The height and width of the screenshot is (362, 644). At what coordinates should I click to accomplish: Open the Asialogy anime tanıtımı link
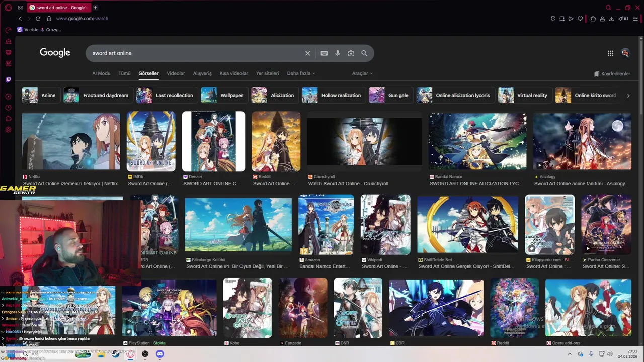coord(580,184)
